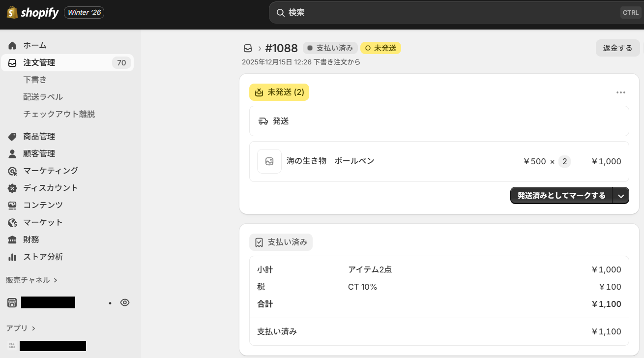Click 発送済みとしてマークする button

561,196
